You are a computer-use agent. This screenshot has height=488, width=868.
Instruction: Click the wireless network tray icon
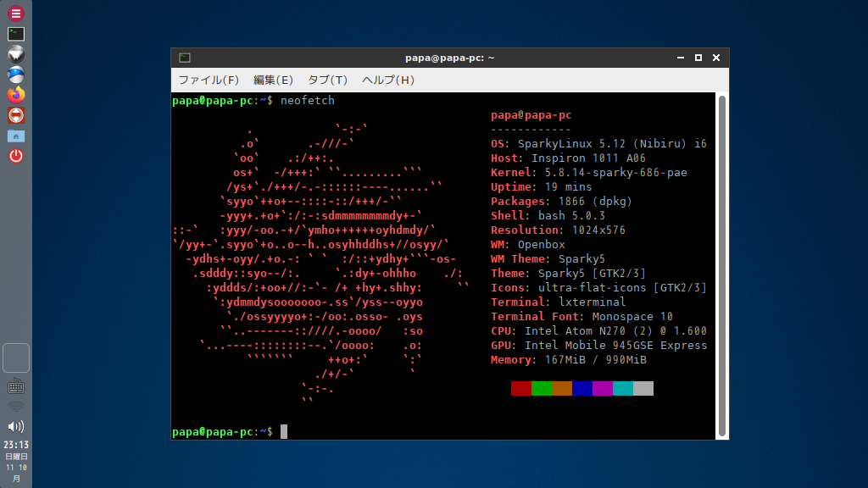[x=16, y=407]
